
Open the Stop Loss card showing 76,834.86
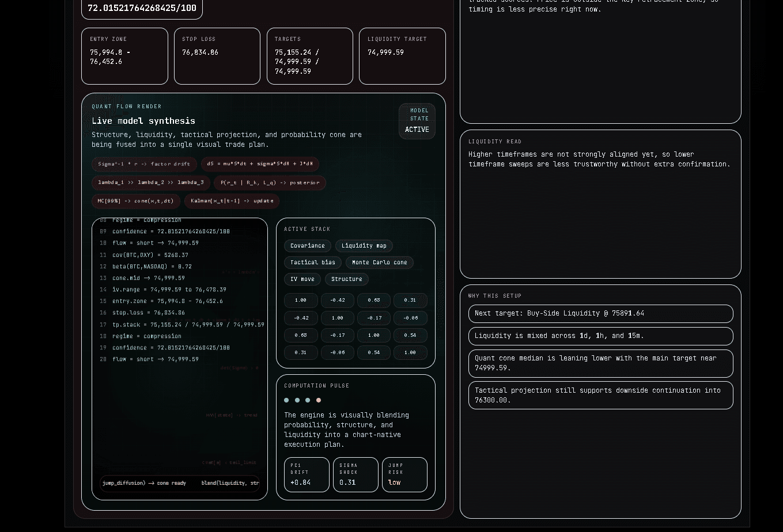point(217,56)
